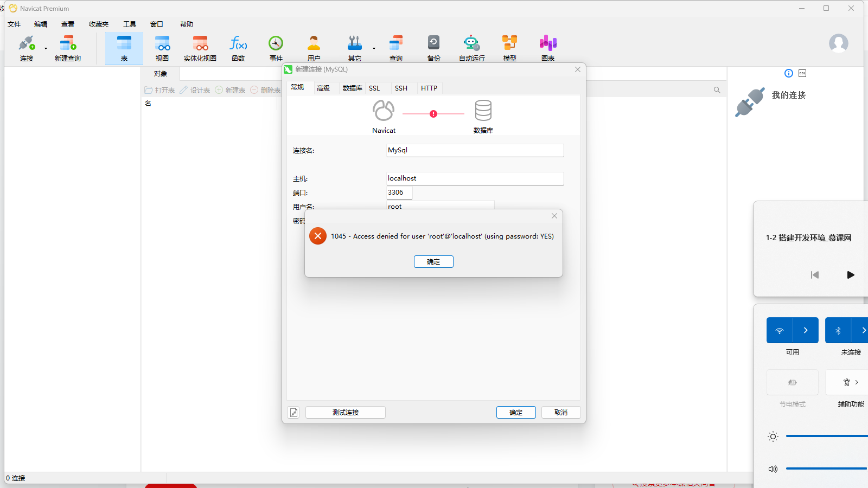This screenshot has height=488, width=868.
Task: Close the 新建连接 (MySQL) dialog
Action: point(578,69)
